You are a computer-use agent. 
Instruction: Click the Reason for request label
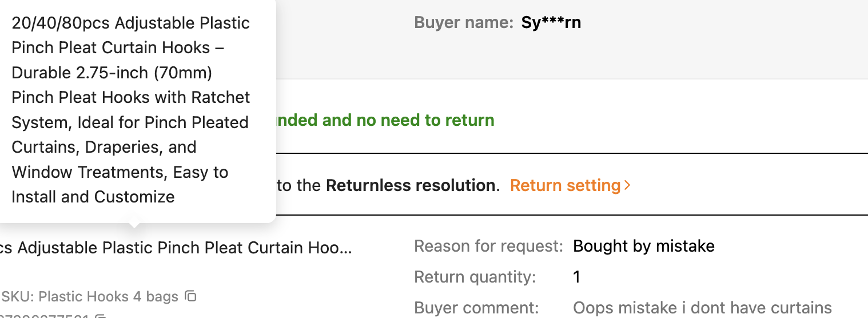pyautogui.click(x=489, y=247)
